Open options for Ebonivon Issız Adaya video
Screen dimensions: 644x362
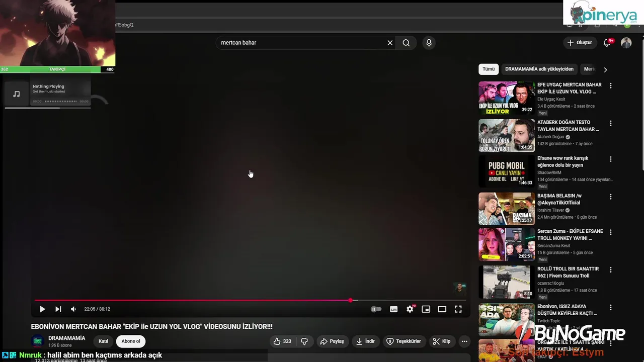(611, 308)
